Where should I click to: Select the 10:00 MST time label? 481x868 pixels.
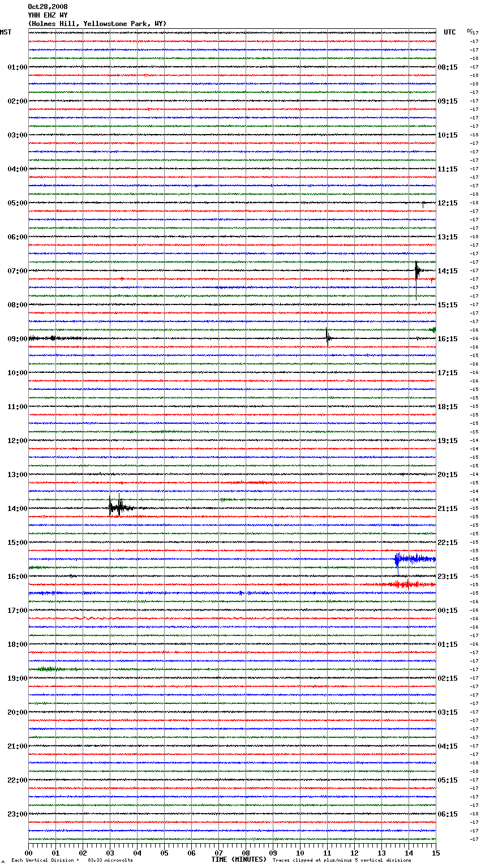(17, 373)
